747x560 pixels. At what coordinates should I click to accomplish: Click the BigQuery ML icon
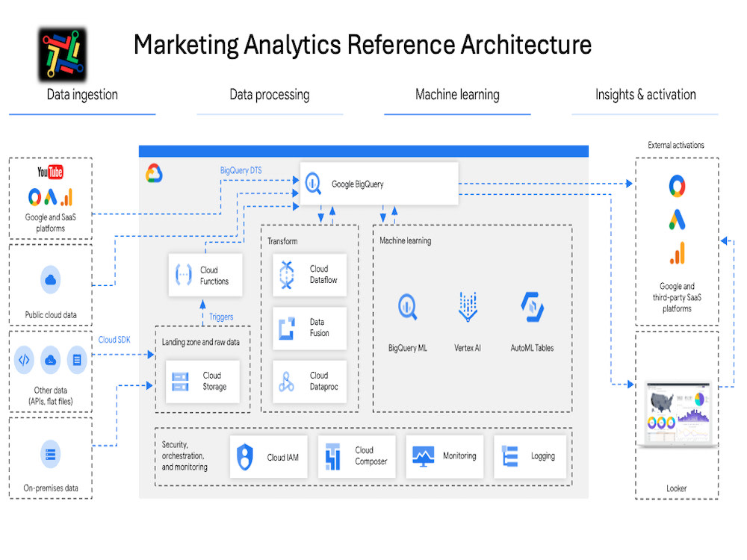(x=407, y=307)
